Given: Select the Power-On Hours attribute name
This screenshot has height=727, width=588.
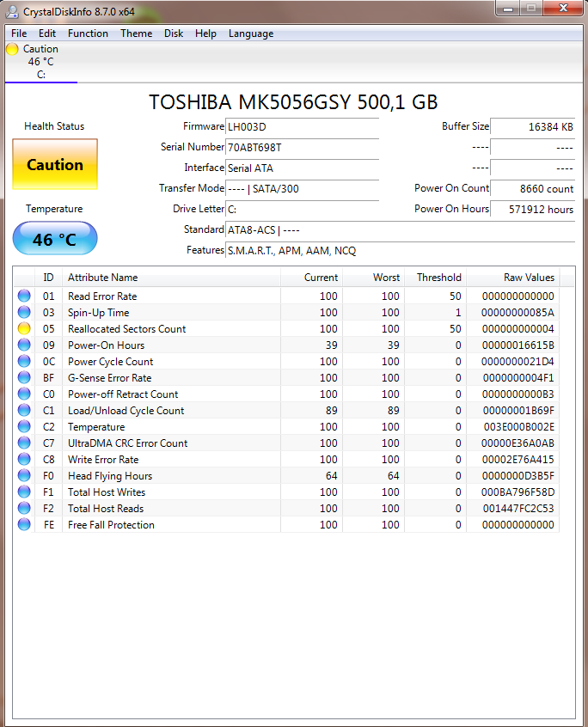Looking at the screenshot, I should (x=107, y=345).
